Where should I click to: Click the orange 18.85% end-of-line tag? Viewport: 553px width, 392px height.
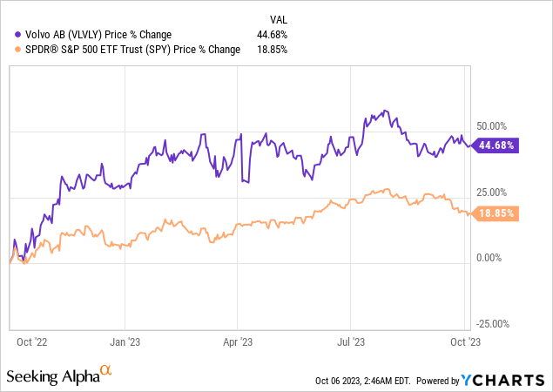coord(496,213)
